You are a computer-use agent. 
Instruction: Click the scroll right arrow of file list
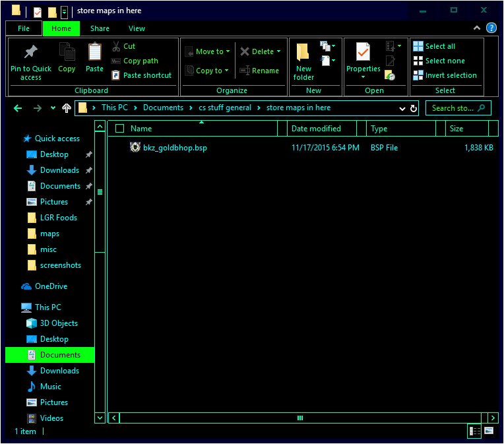[x=493, y=418]
